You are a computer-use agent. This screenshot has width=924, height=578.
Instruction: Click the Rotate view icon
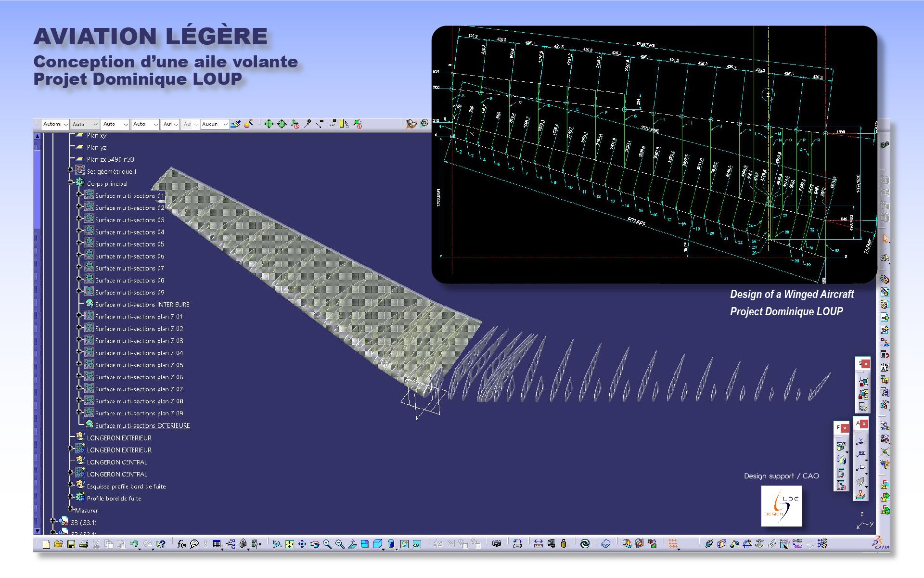click(315, 544)
